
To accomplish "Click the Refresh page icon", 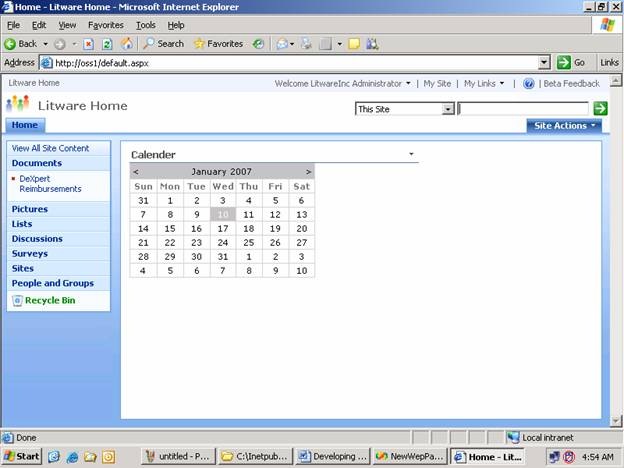I will click(x=107, y=44).
